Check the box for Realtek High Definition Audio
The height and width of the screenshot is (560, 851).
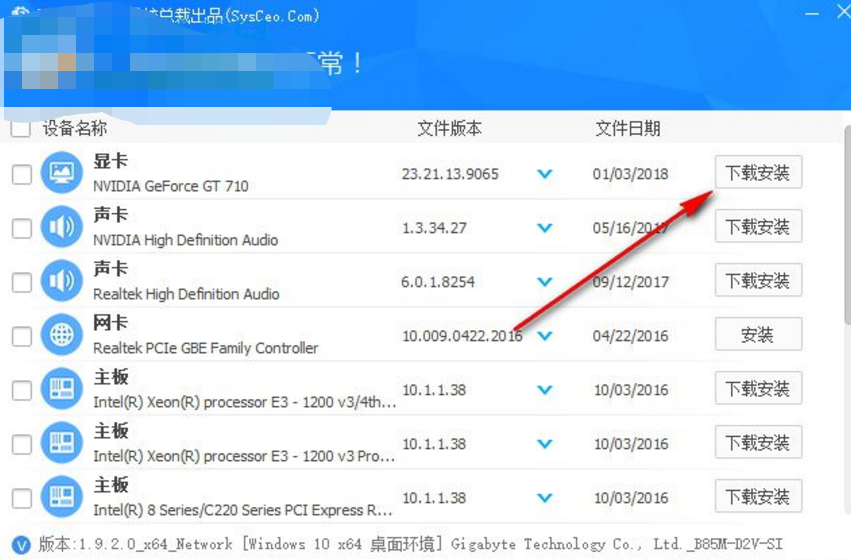[22, 282]
